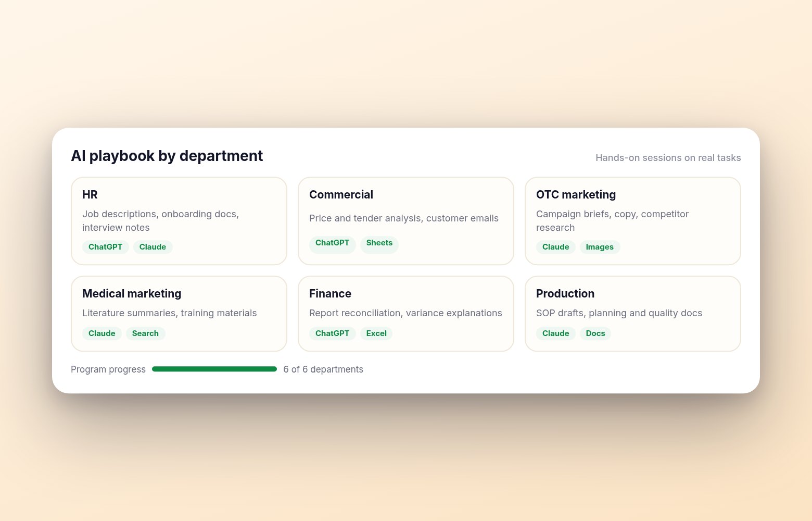812x521 pixels.
Task: Select the Claude tag in the Production card
Action: tap(555, 333)
